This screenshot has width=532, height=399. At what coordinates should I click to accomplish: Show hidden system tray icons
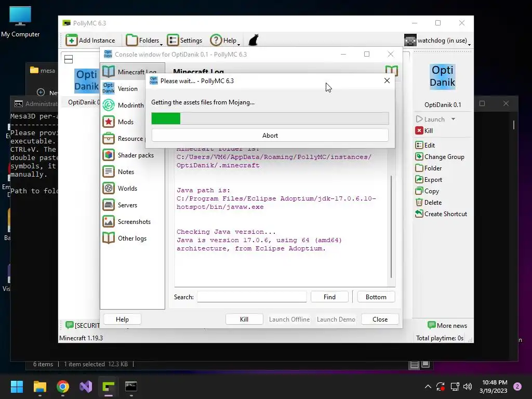(428, 387)
